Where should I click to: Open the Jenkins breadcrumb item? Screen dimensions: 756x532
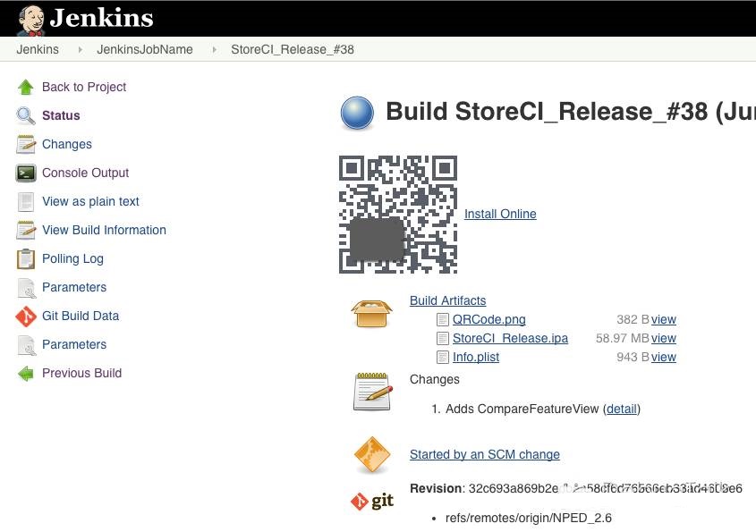point(38,49)
